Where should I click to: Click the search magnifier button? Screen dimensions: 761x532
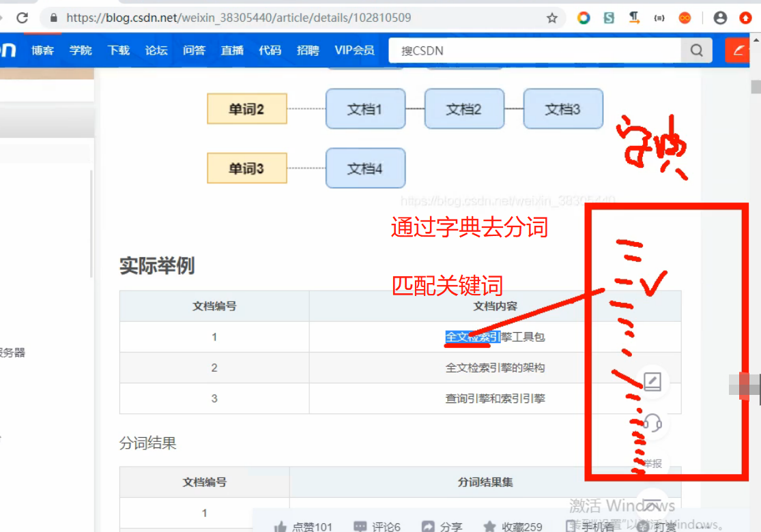tap(696, 50)
